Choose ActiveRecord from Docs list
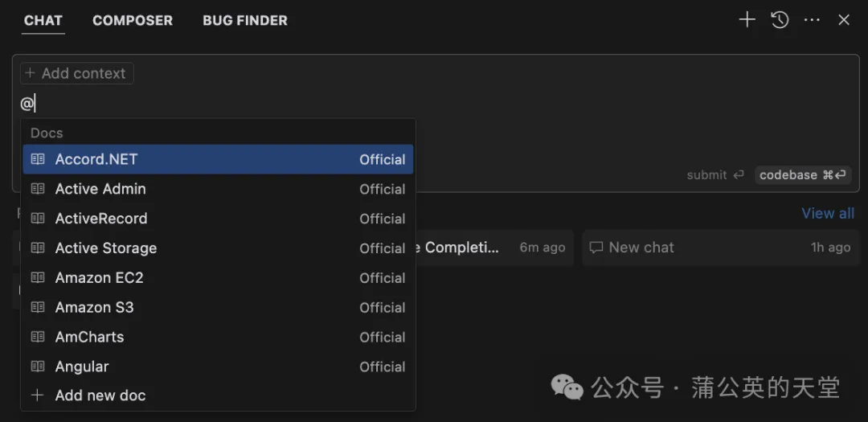Screen dimensions: 868x422 (218, 218)
